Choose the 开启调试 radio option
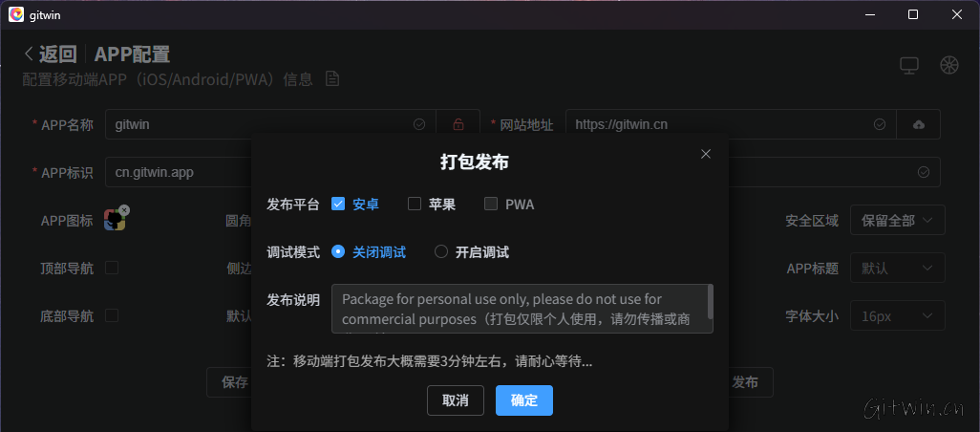 pyautogui.click(x=441, y=252)
